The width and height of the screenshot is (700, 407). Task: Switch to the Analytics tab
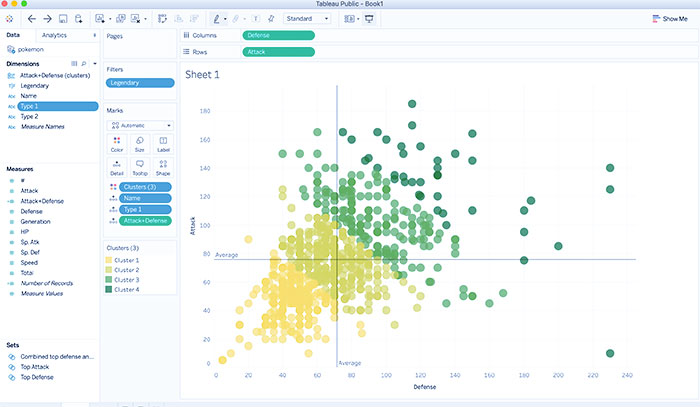pyautogui.click(x=54, y=35)
